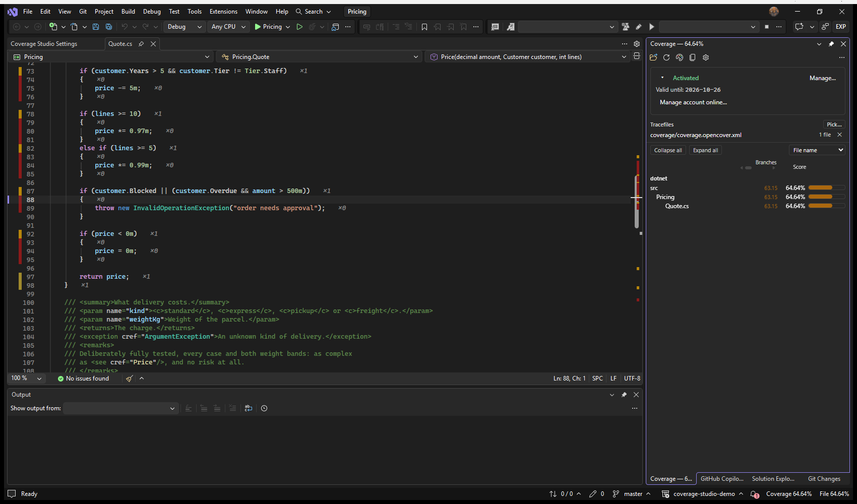Open the Debug configuration dropdown
Viewport: 857px width, 504px height.
click(x=185, y=27)
